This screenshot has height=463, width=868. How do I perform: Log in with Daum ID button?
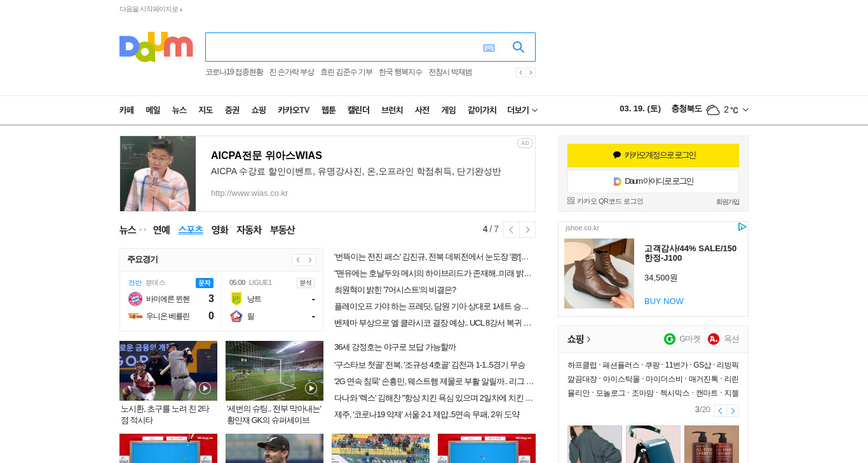(653, 181)
